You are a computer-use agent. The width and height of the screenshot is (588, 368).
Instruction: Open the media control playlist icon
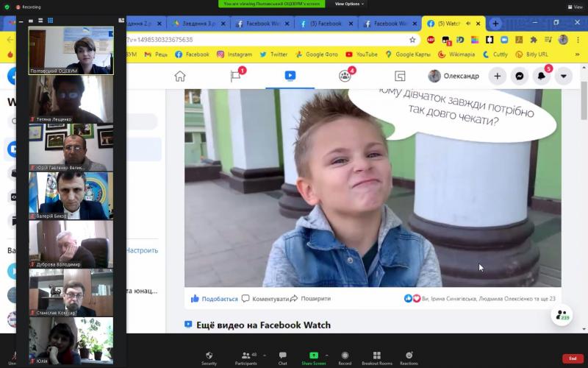(548, 40)
